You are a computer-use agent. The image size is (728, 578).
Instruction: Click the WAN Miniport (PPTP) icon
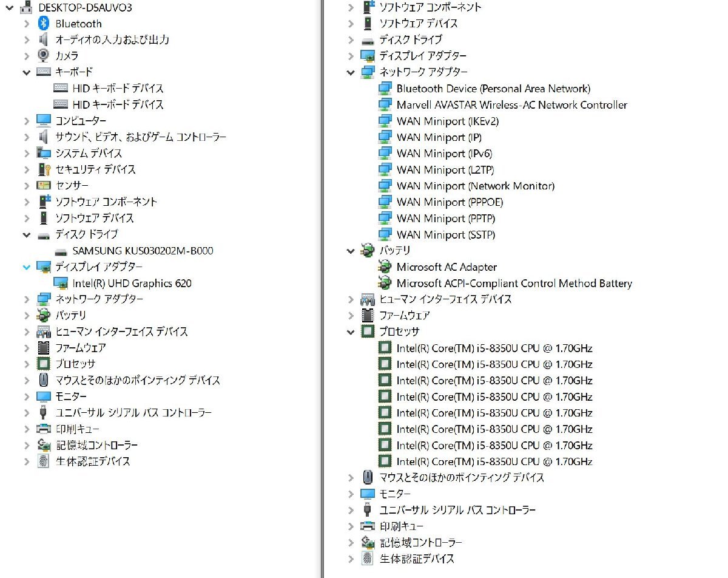pyautogui.click(x=385, y=218)
